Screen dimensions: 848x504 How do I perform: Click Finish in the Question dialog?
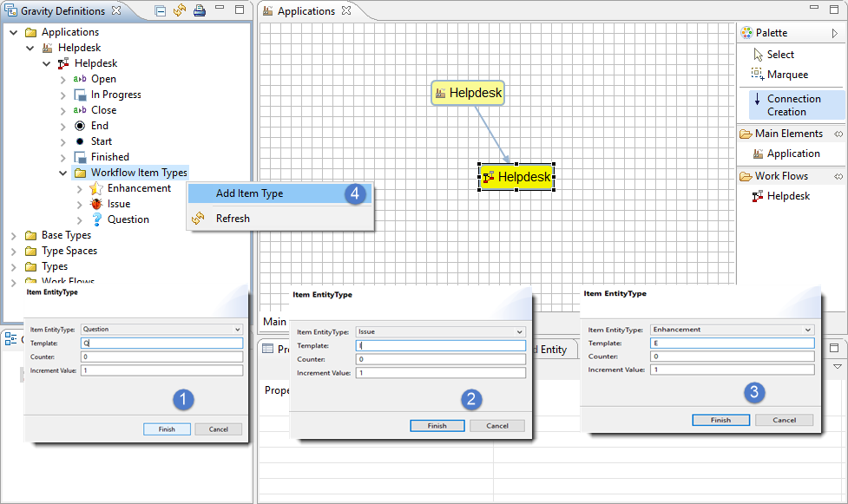(x=167, y=429)
